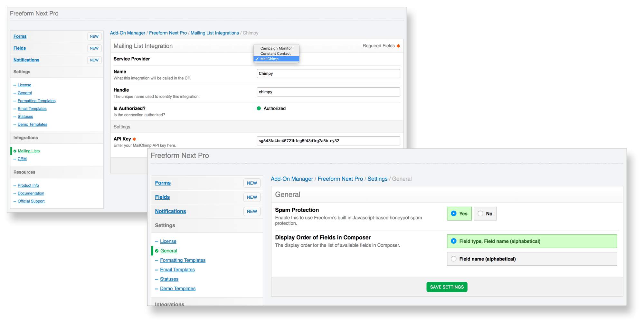The image size is (644, 322).
Task: Open Formatting Templates in the back window
Action: (37, 101)
